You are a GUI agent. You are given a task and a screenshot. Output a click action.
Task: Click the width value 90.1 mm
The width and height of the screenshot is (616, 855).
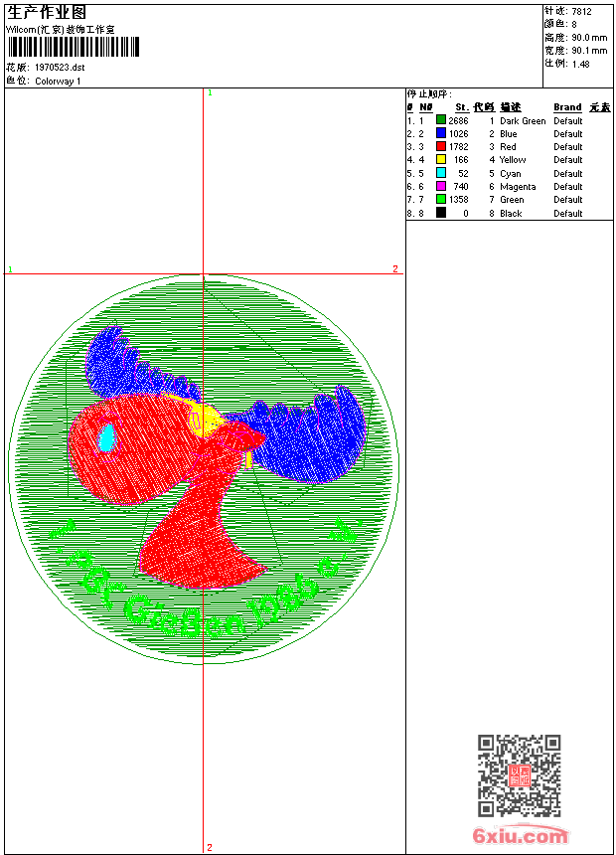point(589,51)
